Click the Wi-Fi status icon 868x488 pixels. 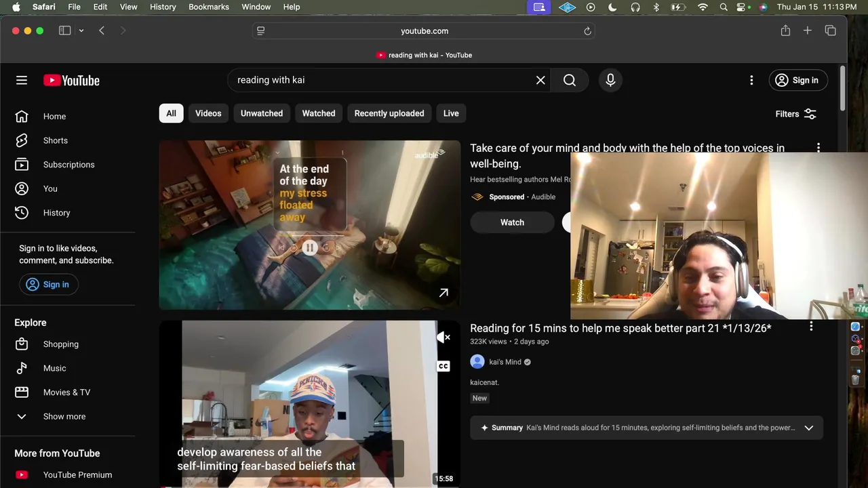703,7
